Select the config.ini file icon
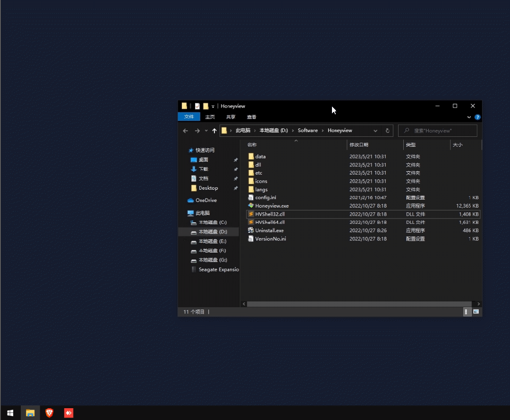Image resolution: width=510 pixels, height=420 pixels. click(x=251, y=197)
